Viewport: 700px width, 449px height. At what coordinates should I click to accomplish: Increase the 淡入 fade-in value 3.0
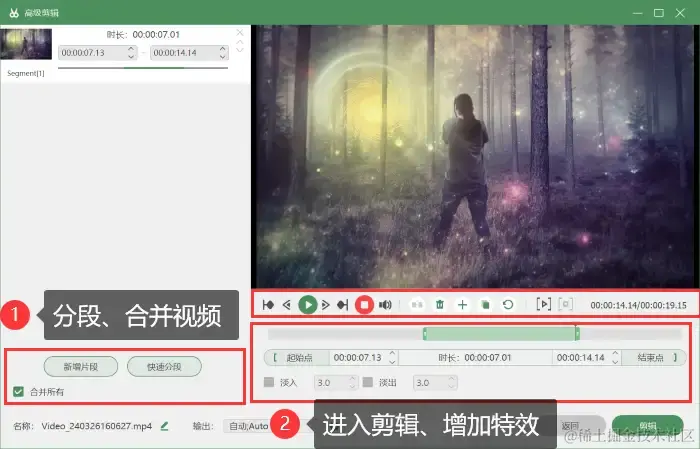pyautogui.click(x=352, y=378)
